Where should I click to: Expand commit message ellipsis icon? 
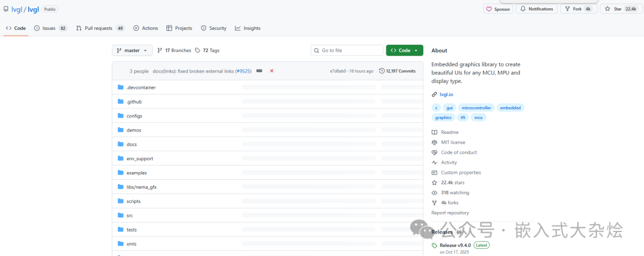[x=259, y=71]
